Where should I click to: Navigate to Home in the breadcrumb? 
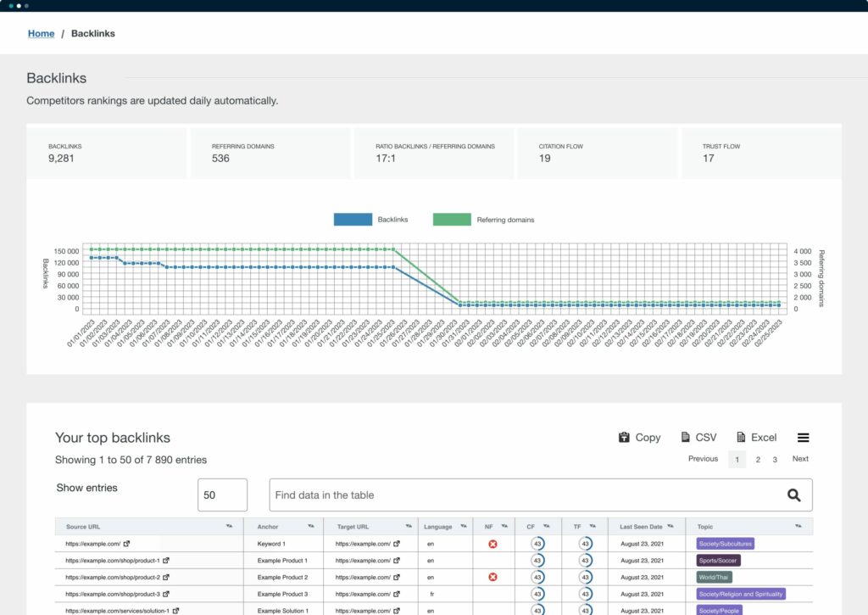pyautogui.click(x=41, y=33)
